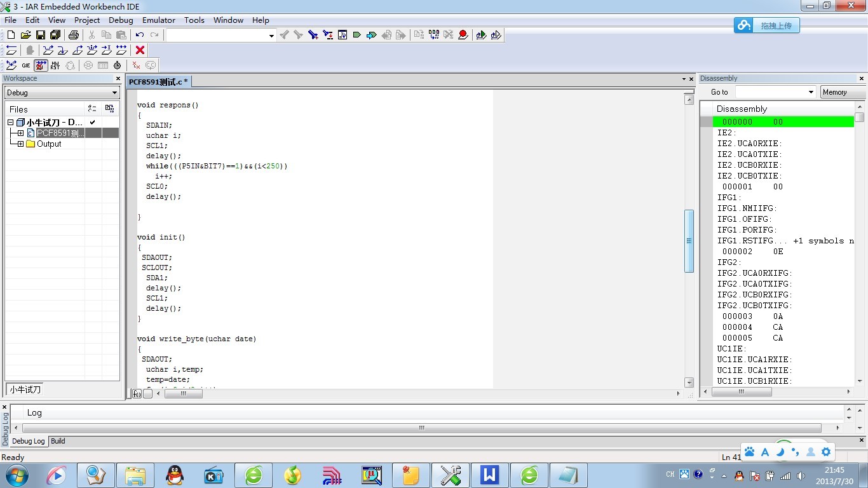The width and height of the screenshot is (868, 488).
Task: Click the Step Into icon
Action: [x=62, y=50]
